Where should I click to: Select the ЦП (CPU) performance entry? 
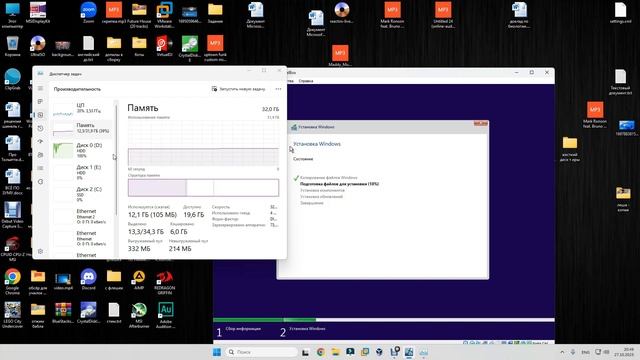coord(82,109)
